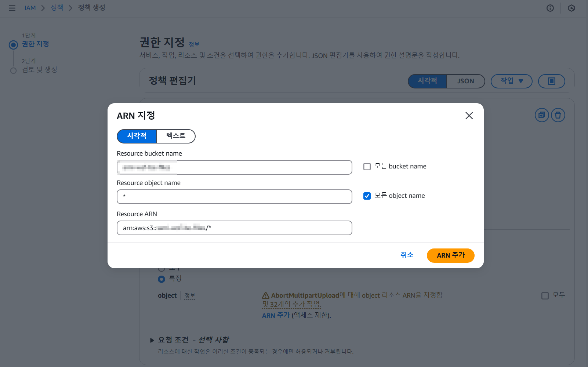The image size is (588, 367).
Task: Select the 특정 radio button
Action: tap(161, 279)
